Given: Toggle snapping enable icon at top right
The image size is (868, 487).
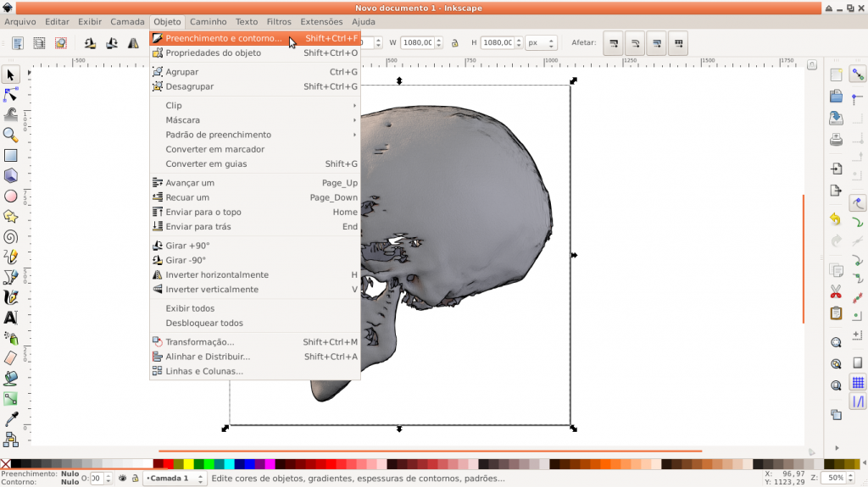Looking at the screenshot, I should (x=858, y=75).
